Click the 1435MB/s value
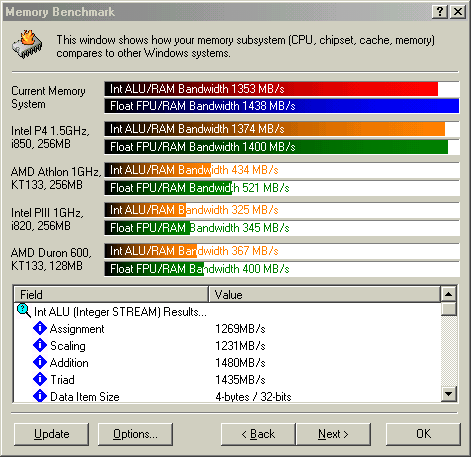Screen dimensions: 471x457 click(240, 380)
